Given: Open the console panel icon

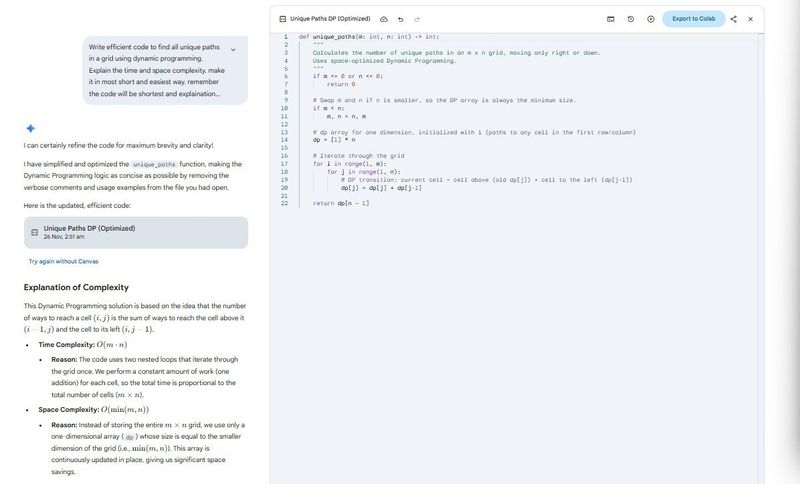Looking at the screenshot, I should tap(611, 19).
